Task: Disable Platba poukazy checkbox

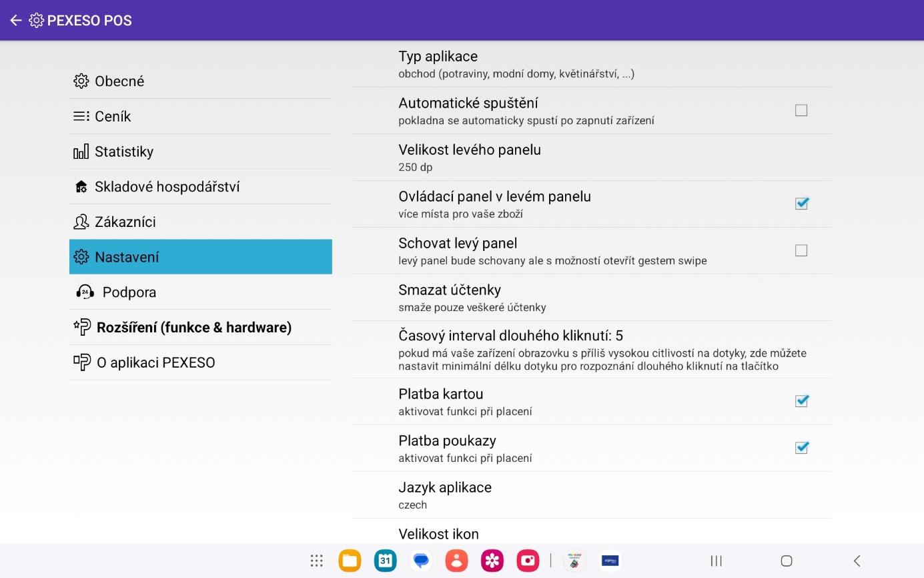Action: point(801,448)
